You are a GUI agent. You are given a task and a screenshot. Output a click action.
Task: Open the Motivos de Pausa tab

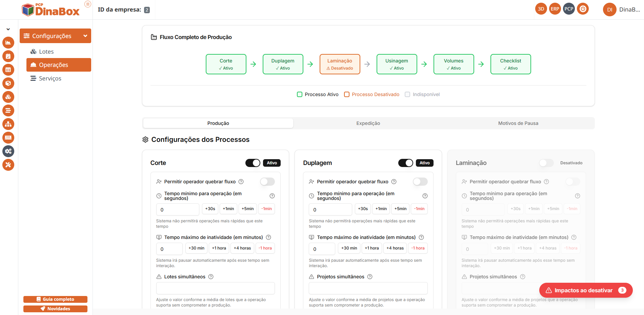(518, 123)
